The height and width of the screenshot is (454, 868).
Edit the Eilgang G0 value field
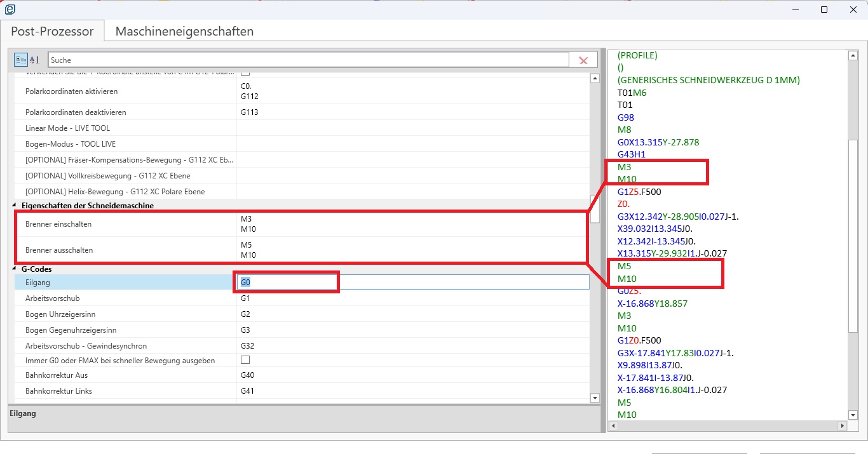click(413, 282)
